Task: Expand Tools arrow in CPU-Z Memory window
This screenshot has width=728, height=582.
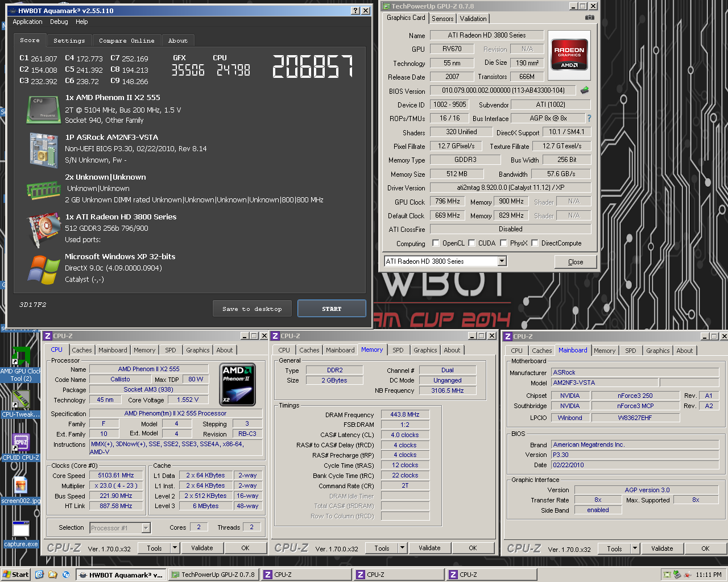Action: click(402, 548)
